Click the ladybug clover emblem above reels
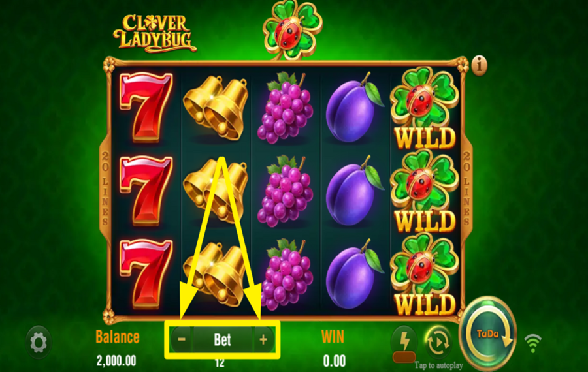 [x=293, y=30]
